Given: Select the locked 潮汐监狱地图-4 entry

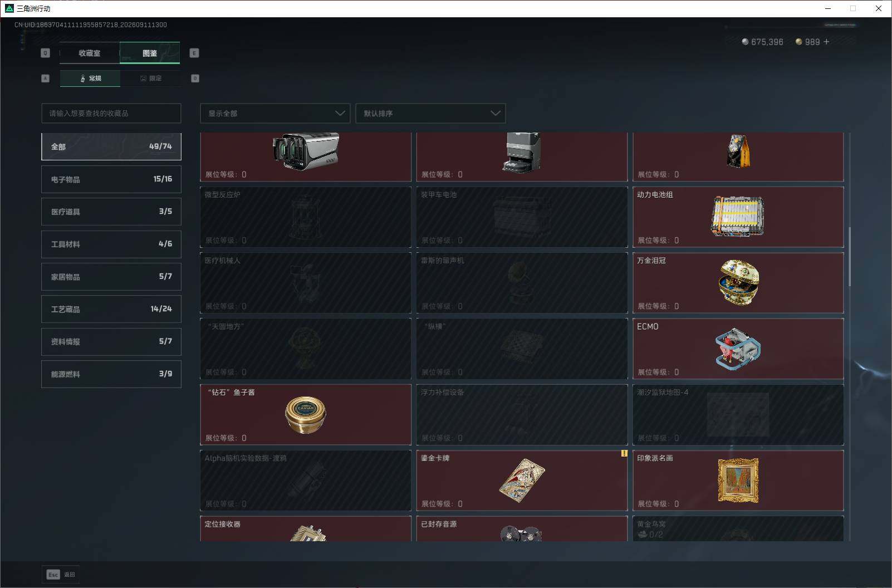Looking at the screenshot, I should coord(738,414).
